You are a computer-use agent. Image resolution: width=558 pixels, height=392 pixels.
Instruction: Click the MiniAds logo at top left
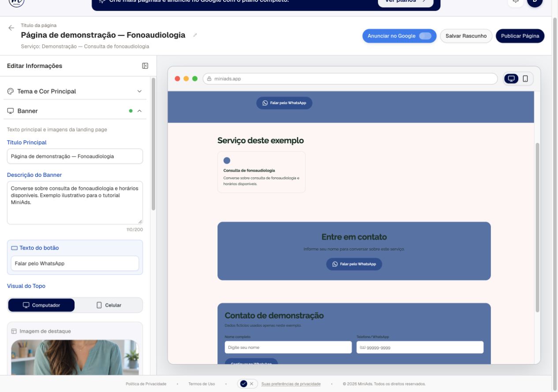tap(16, 2)
